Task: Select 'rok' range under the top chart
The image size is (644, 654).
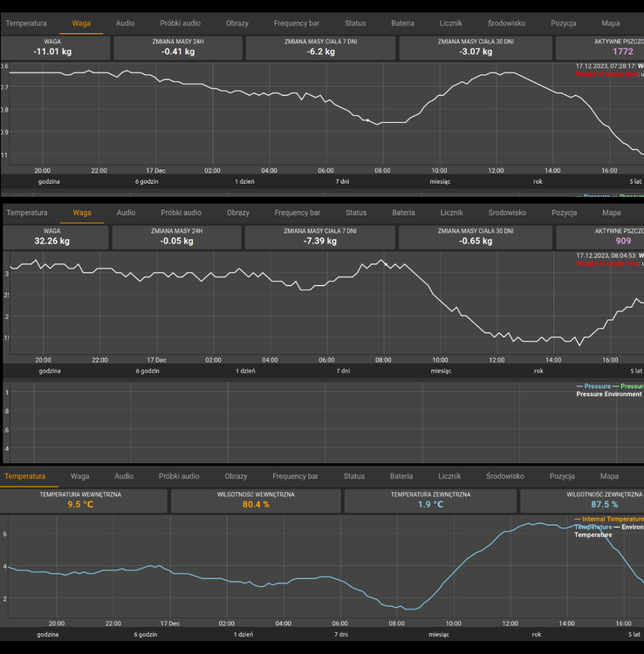Action: pyautogui.click(x=538, y=181)
